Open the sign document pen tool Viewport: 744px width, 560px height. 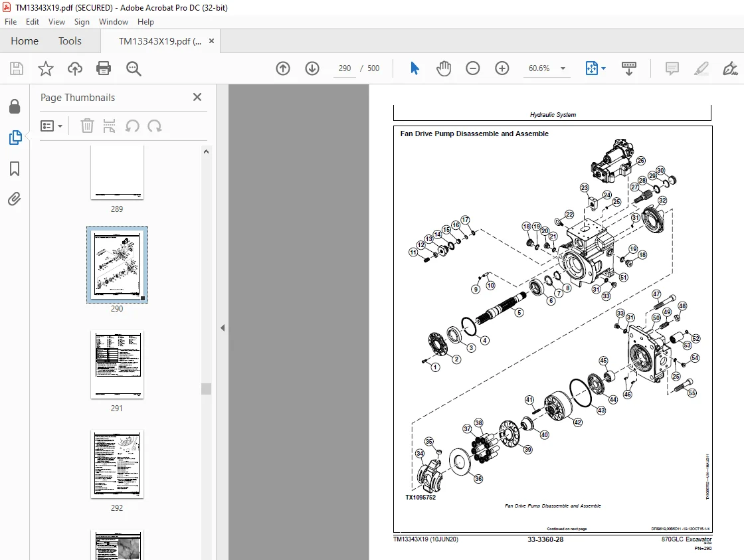(730, 68)
